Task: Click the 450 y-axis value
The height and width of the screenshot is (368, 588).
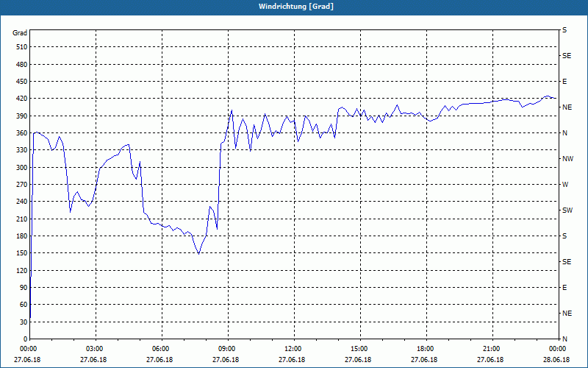Action: point(22,82)
